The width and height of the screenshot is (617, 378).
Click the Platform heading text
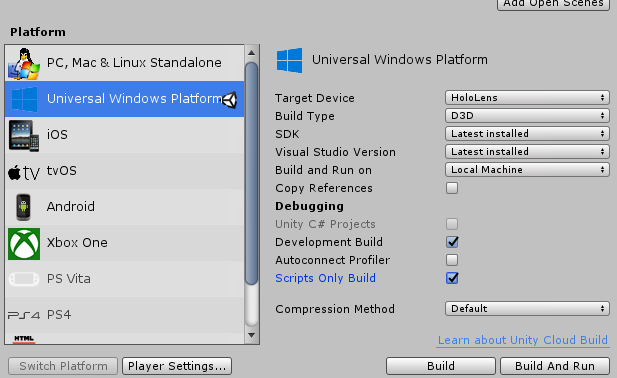coord(38,32)
